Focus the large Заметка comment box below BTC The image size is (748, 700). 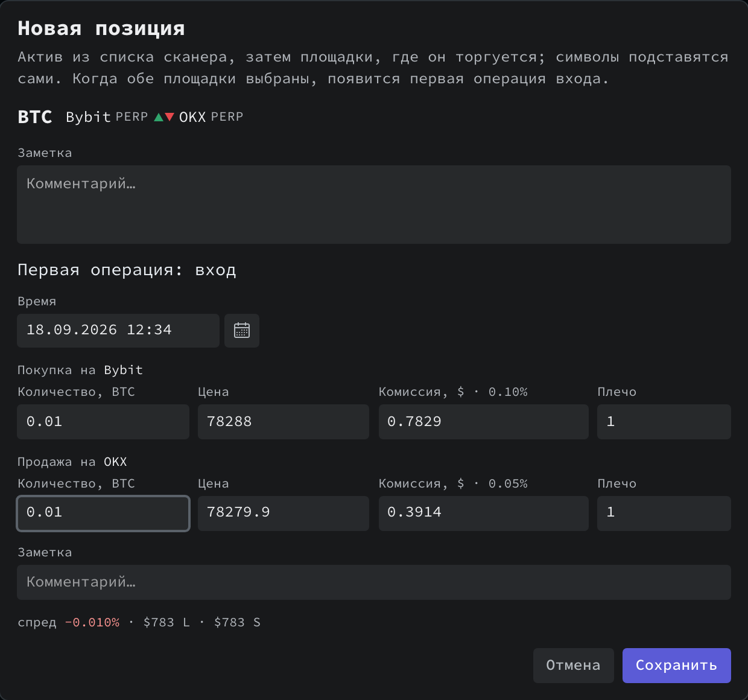374,205
